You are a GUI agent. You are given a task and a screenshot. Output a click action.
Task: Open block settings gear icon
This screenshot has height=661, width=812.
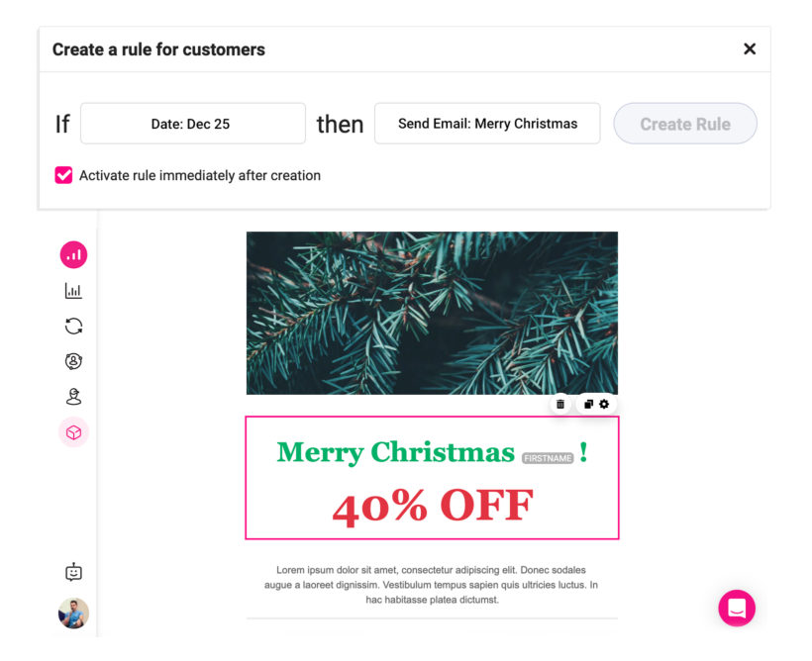coord(604,404)
